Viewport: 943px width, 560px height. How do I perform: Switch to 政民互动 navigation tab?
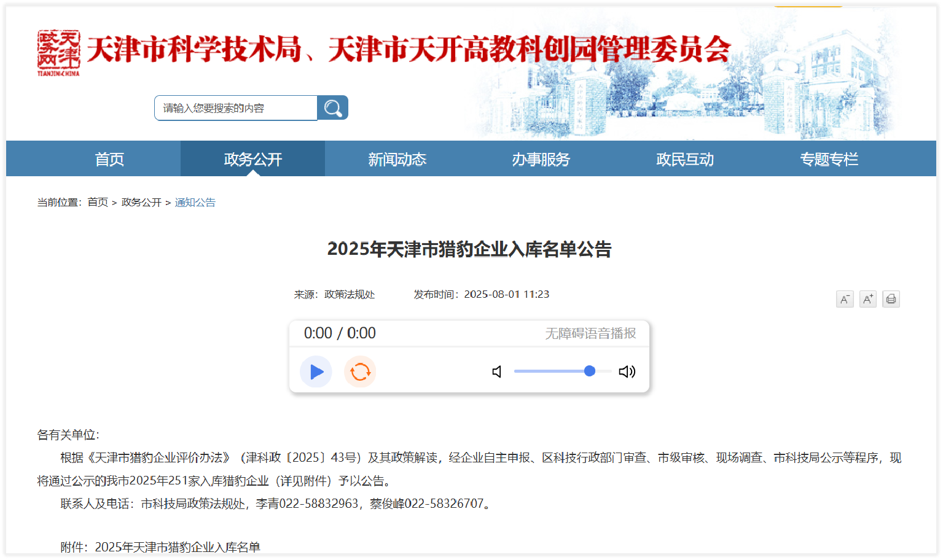[x=684, y=159]
